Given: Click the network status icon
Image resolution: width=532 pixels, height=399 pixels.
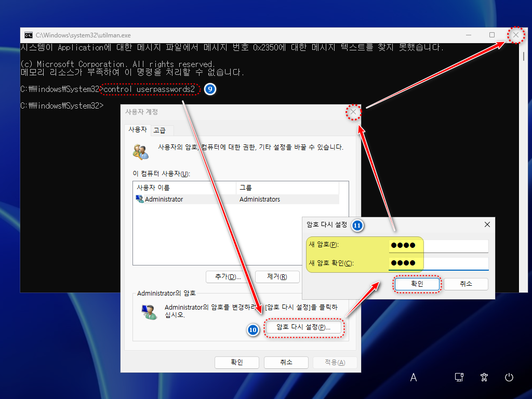Looking at the screenshot, I should pyautogui.click(x=459, y=377).
